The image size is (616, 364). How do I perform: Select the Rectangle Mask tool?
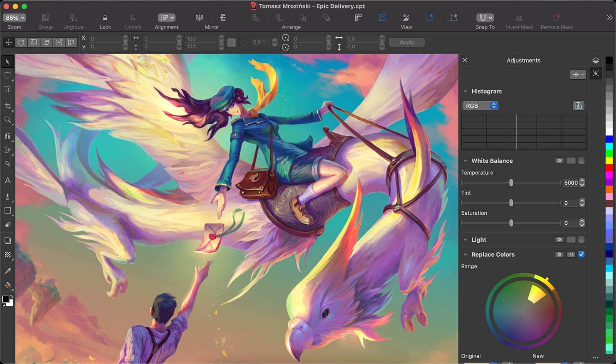7,75
